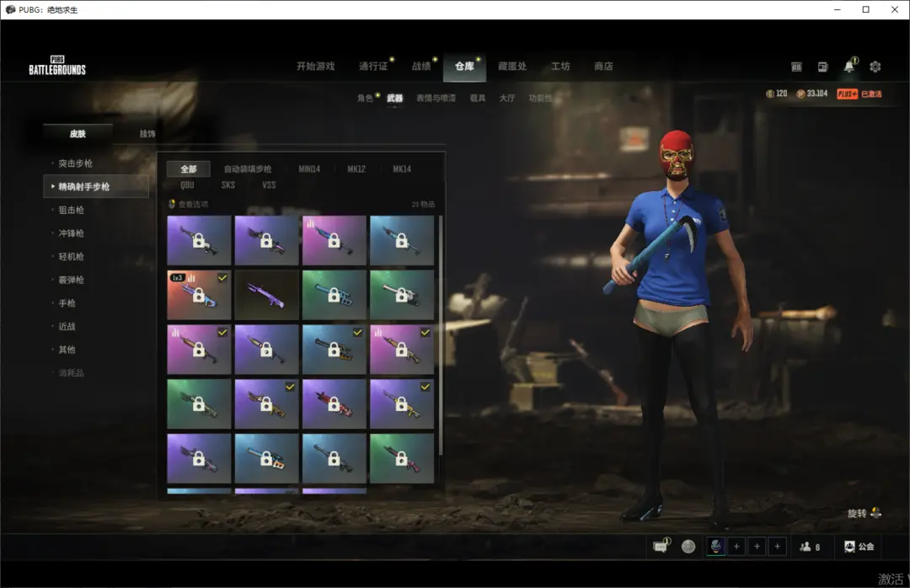This screenshot has height=588, width=910.
Task: Switch to the 战绩 tab
Action: coord(421,67)
